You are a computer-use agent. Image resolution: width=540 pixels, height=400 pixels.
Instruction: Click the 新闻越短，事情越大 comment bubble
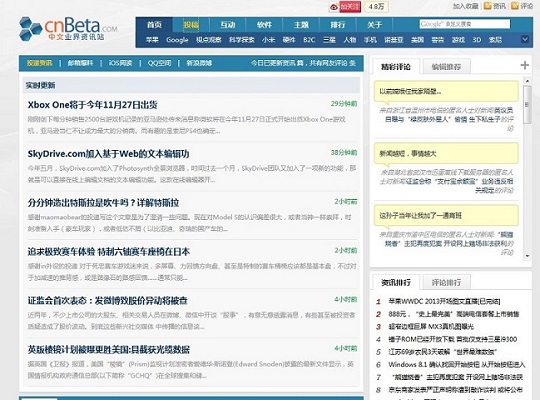click(446, 153)
